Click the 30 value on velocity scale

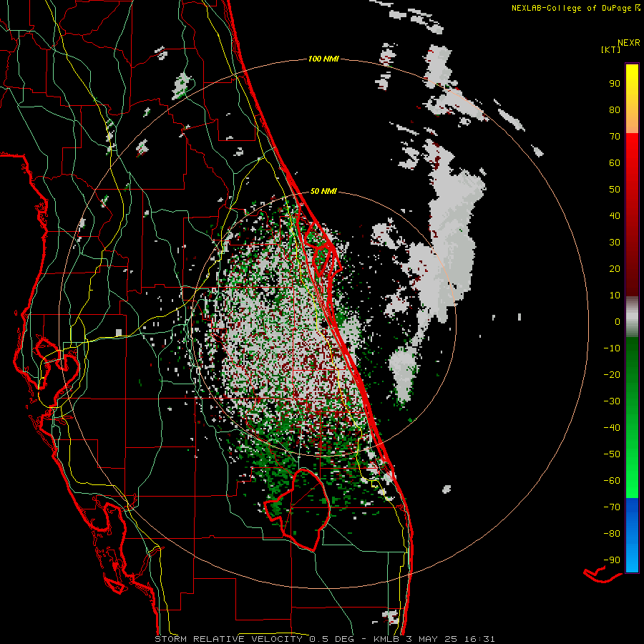[x=615, y=243]
